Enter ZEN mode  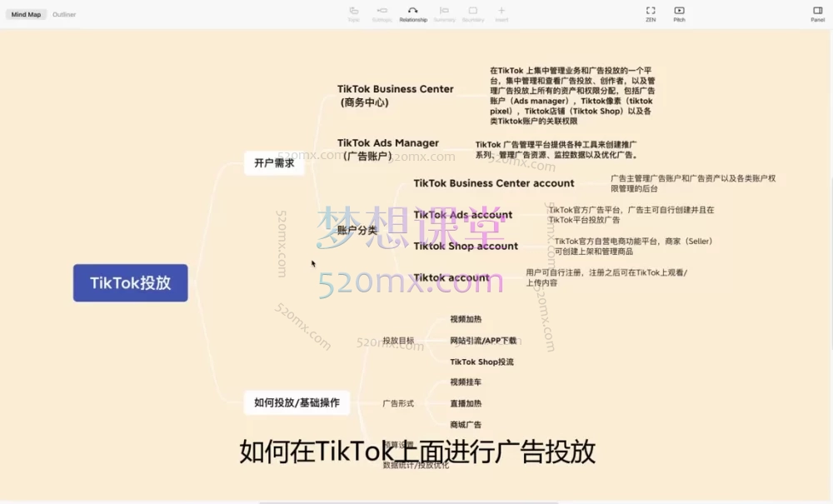tap(651, 12)
